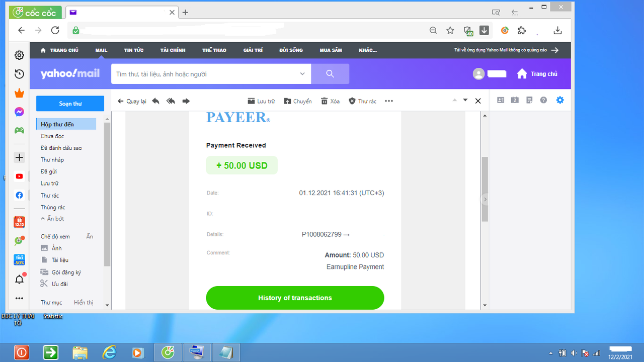Open Hộp thư đến folder
The width and height of the screenshot is (644, 362).
point(66,124)
